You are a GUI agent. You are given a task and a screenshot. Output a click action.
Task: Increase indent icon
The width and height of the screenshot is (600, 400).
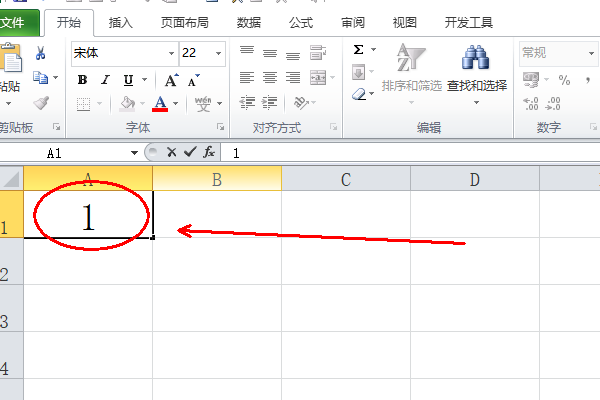[x=270, y=103]
